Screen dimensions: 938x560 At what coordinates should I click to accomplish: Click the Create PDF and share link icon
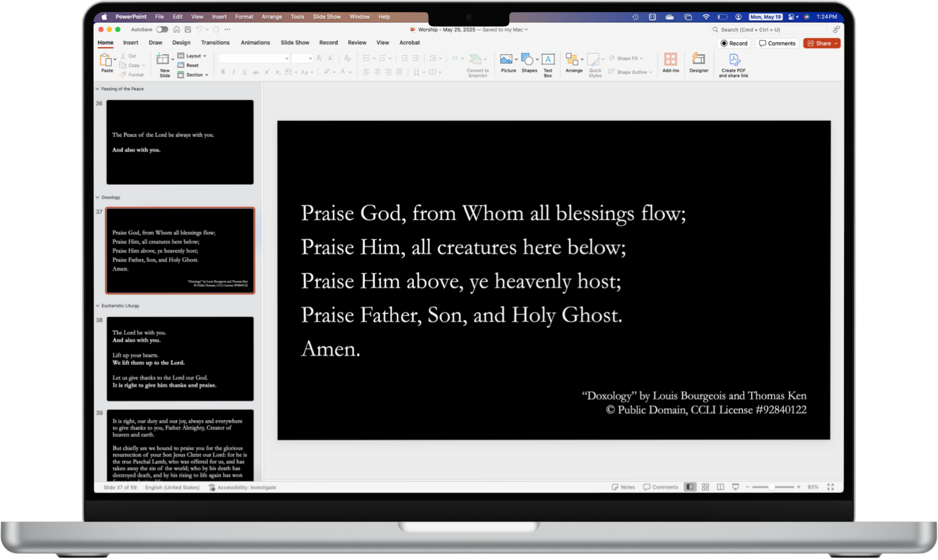(x=733, y=60)
